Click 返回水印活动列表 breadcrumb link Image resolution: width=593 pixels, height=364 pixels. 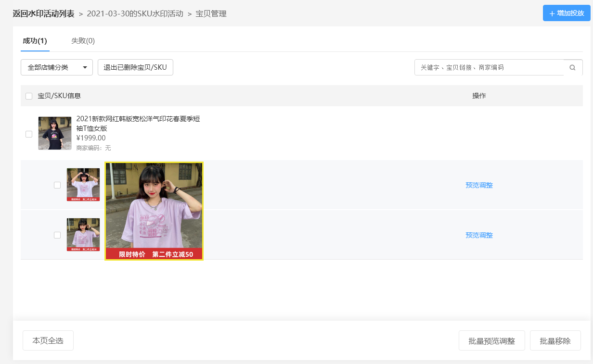(43, 13)
